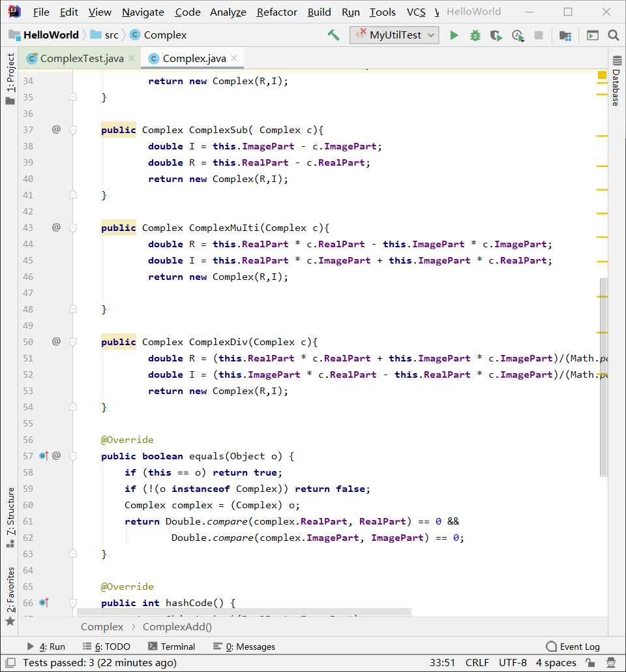
Task: Click the fold end marker on line 41
Action: pos(73,194)
